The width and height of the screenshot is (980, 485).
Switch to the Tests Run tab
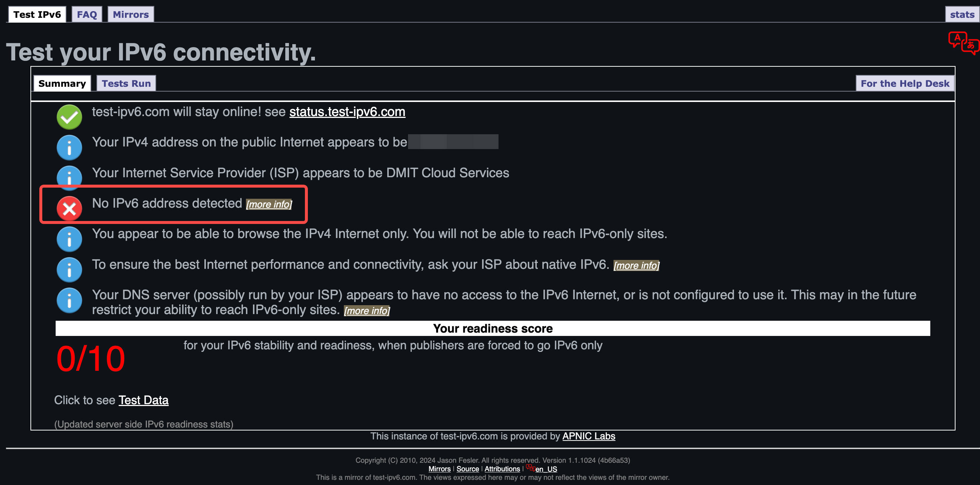[x=125, y=83]
